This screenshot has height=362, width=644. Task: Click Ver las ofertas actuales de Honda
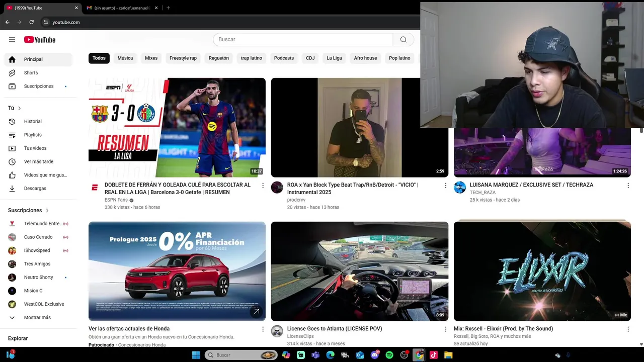point(129,329)
